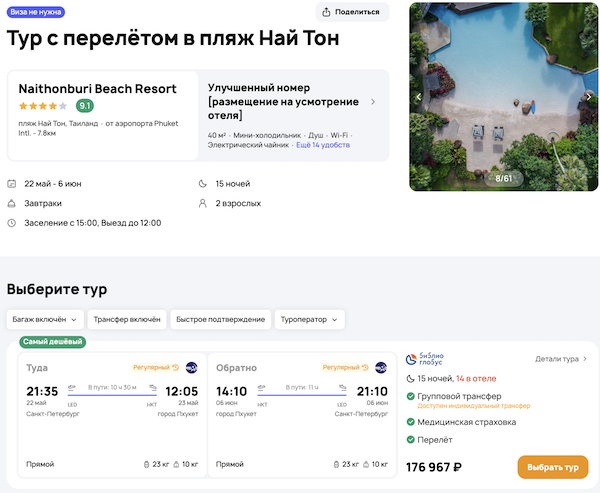Toggle the Быстрое подтверждение filter
Screen dimensions: 600x493
point(220,319)
